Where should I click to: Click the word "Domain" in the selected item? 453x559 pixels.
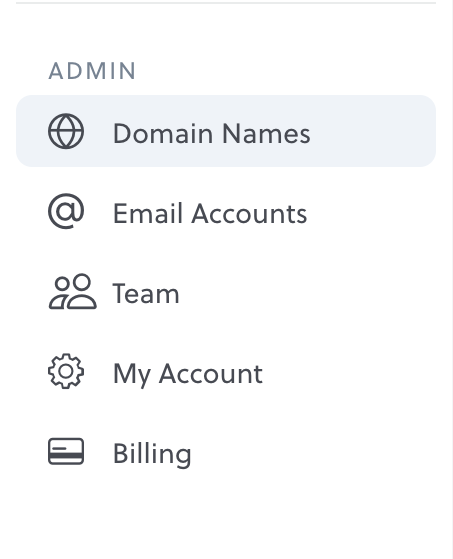[163, 133]
